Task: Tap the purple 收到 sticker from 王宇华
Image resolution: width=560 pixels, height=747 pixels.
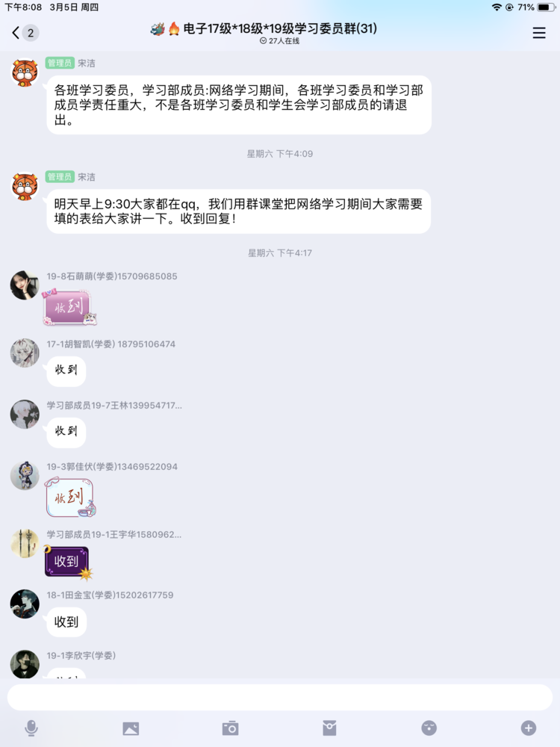Action: 68,563
